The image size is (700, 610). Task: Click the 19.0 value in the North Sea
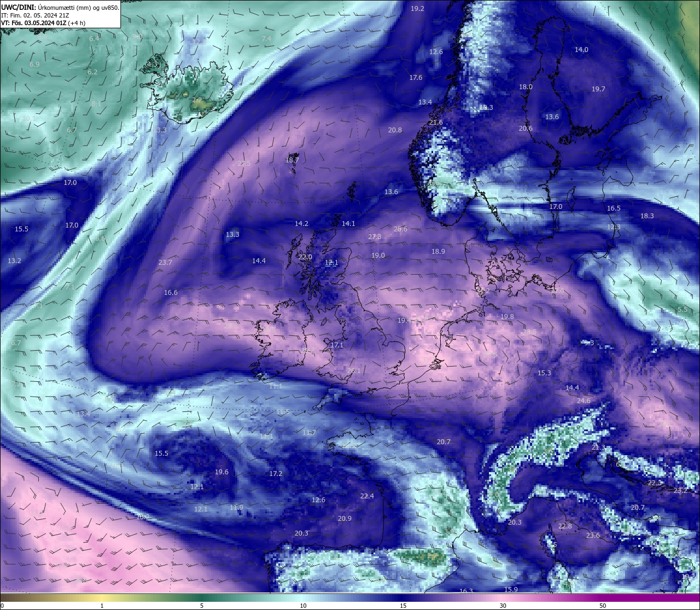click(x=378, y=255)
